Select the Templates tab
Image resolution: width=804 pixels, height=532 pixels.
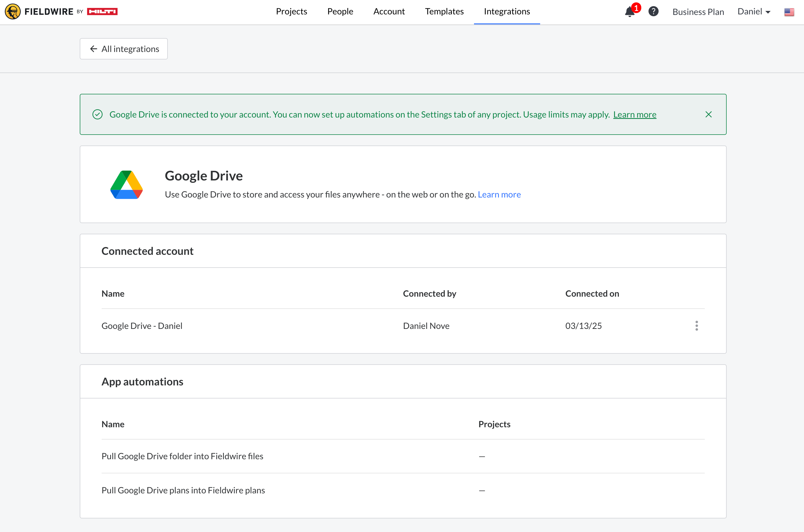[444, 11]
